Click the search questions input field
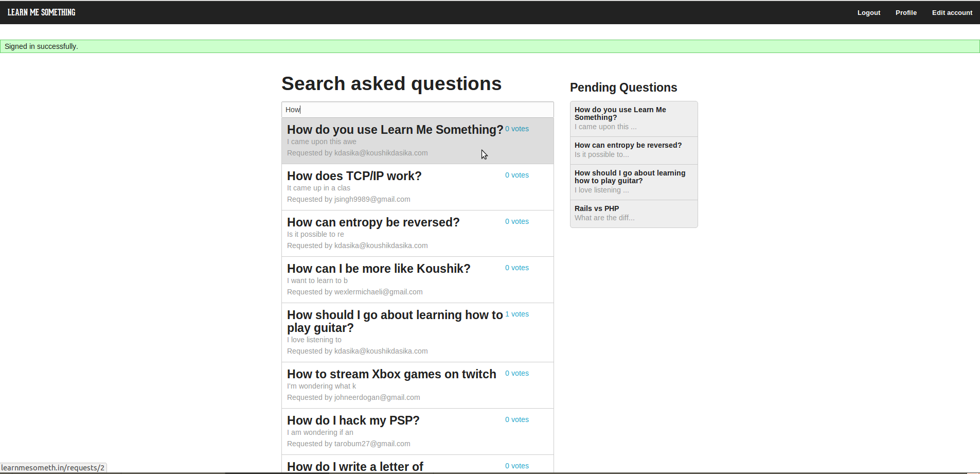The height and width of the screenshot is (474, 980). pyautogui.click(x=417, y=110)
